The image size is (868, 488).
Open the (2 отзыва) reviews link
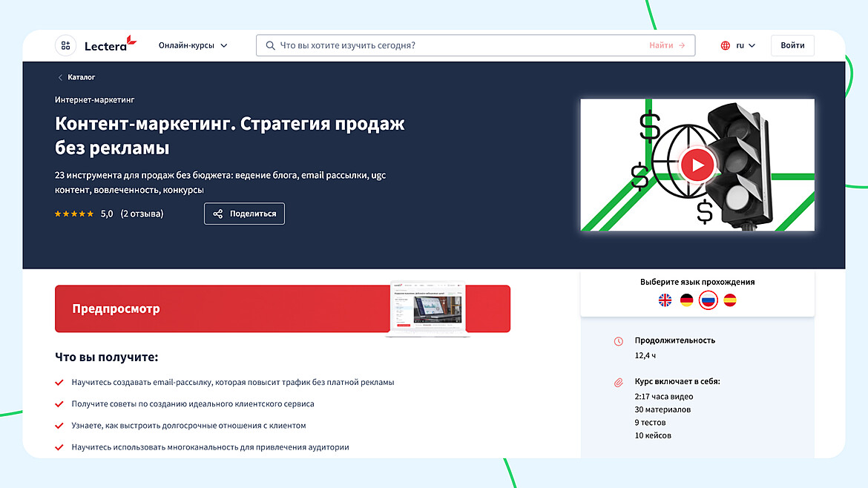click(142, 214)
